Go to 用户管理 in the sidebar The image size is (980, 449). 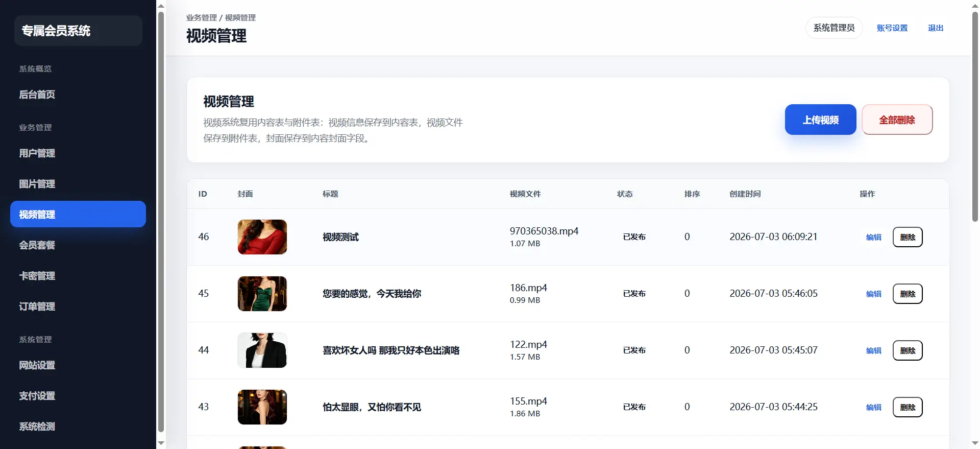coord(78,153)
